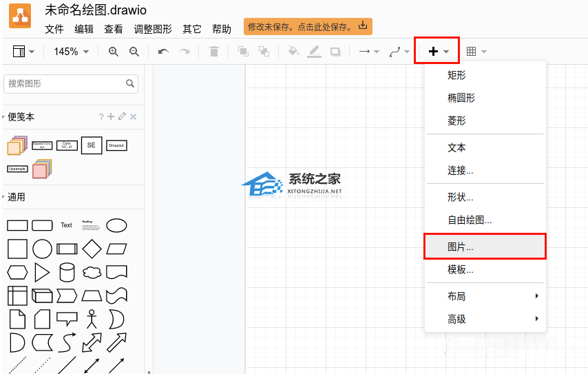Open the 145% zoom level dropdown
This screenshot has width=588, height=374.
71,52
